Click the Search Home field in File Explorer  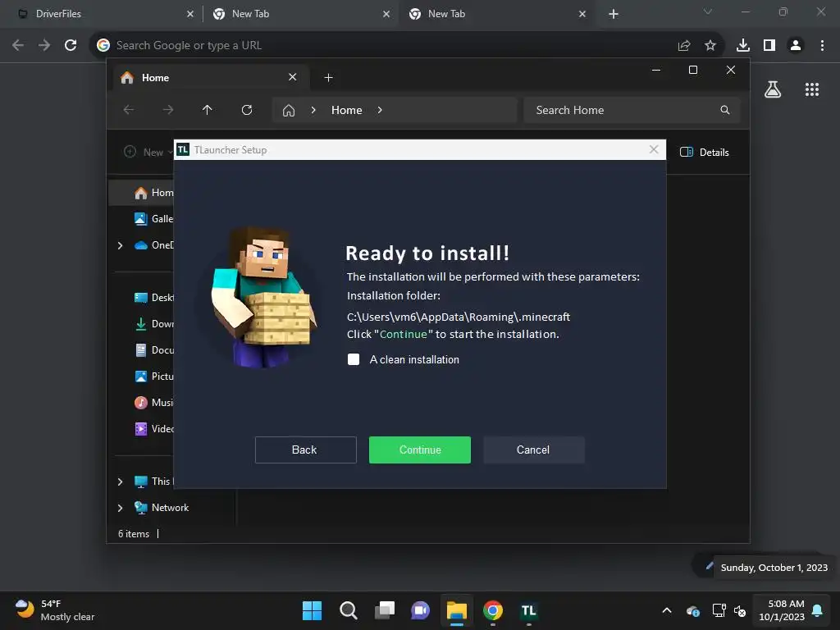tap(631, 110)
